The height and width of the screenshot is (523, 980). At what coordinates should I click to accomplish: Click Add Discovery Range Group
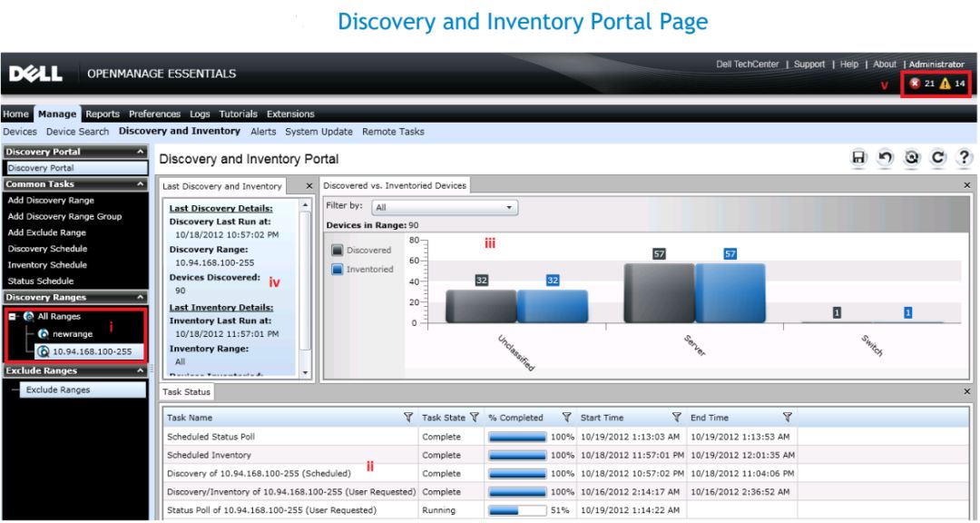[x=64, y=216]
